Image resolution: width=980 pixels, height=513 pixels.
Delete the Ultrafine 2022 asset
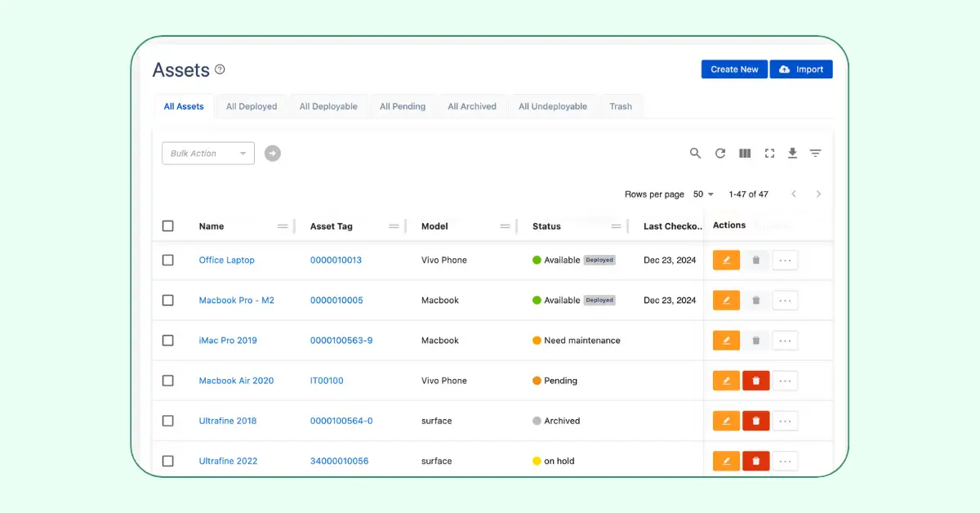[756, 461]
